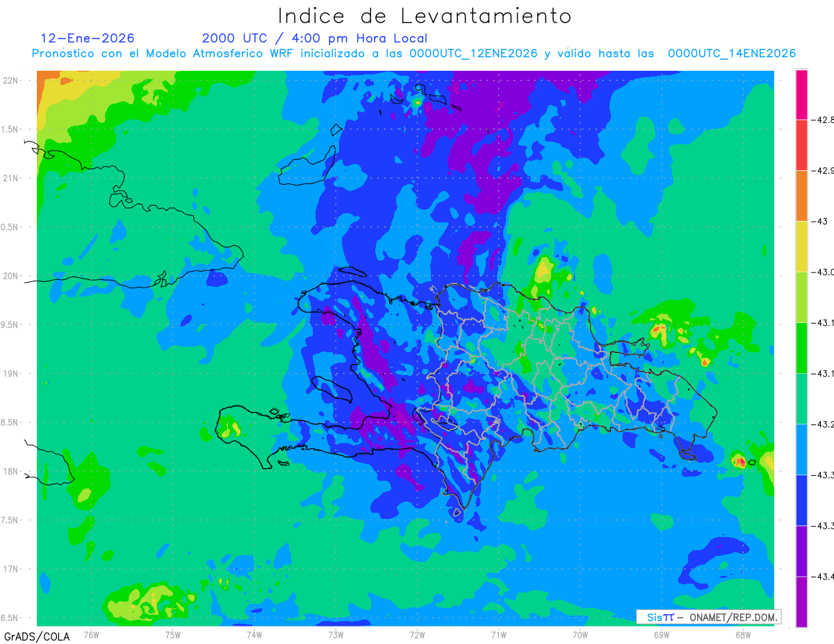Click the '75W' longitude label
834x644 pixels.
(173, 634)
